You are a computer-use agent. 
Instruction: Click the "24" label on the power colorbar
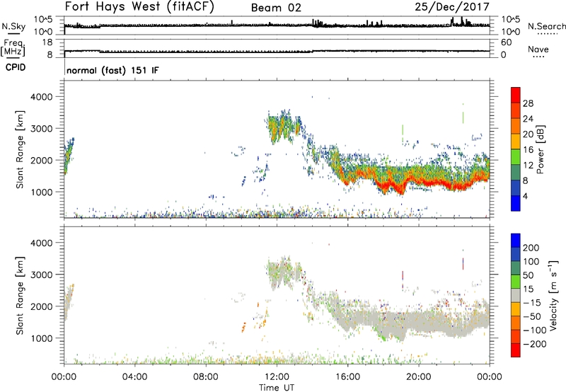pyautogui.click(x=528, y=119)
